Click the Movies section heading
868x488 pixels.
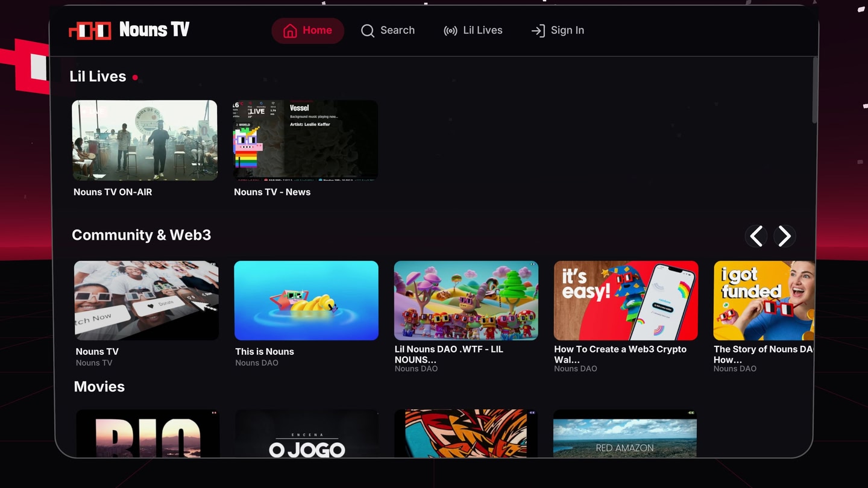99,387
